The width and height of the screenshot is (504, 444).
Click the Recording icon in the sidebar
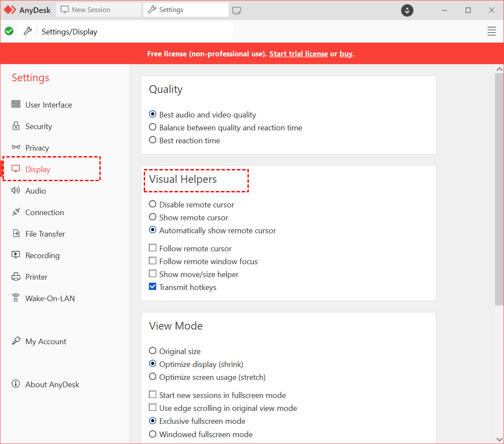(15, 255)
